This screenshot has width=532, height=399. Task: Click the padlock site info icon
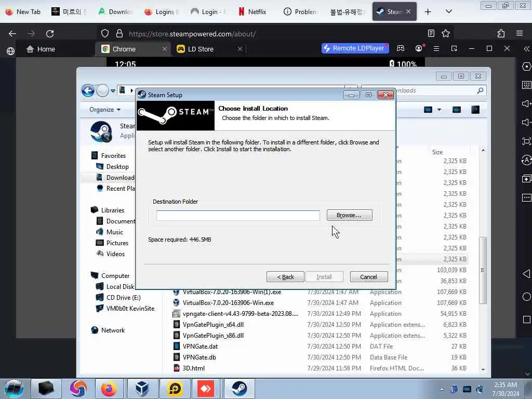pyautogui.click(x=119, y=34)
